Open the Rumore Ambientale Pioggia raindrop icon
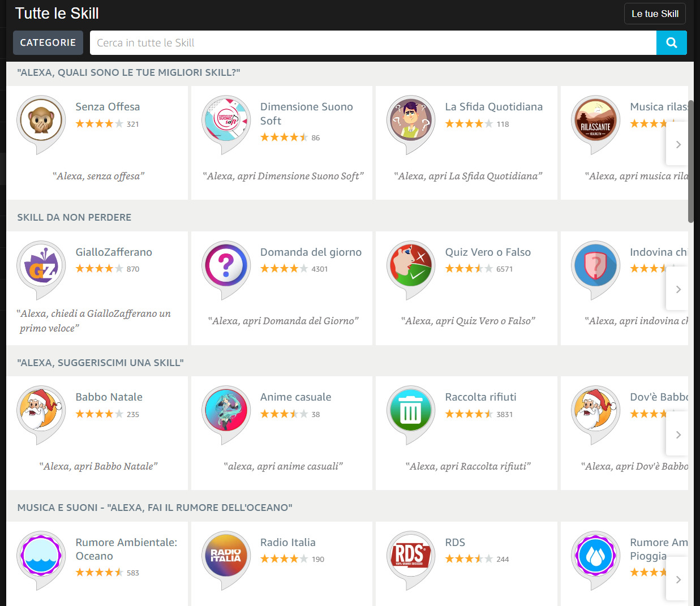The height and width of the screenshot is (606, 700). tap(596, 559)
